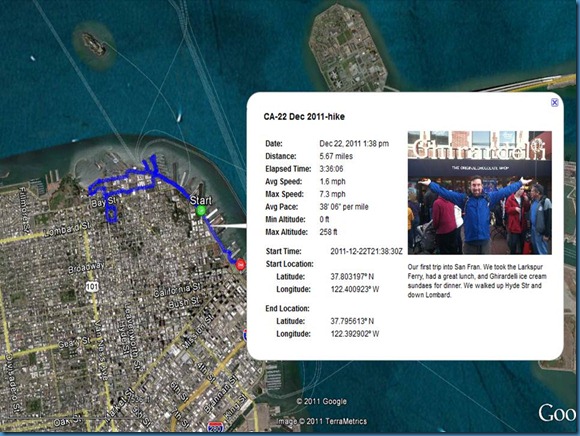Select the avg speed value '1.6 mph'
The width and height of the screenshot is (580, 436).
pos(332,181)
